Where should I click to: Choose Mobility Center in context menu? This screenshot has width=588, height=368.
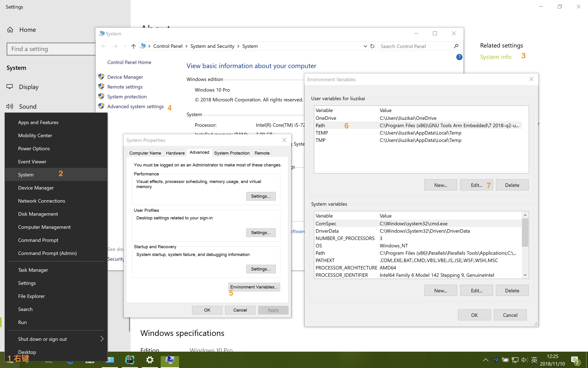(x=56, y=135)
